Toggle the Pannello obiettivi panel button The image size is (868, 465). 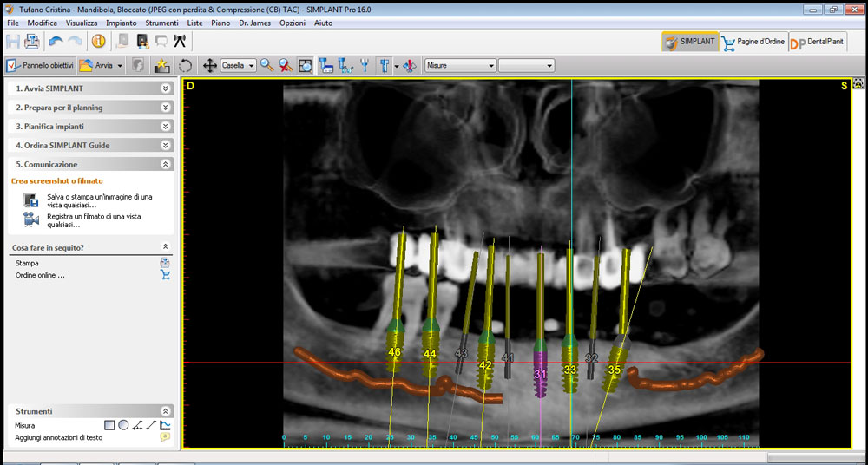pos(39,65)
